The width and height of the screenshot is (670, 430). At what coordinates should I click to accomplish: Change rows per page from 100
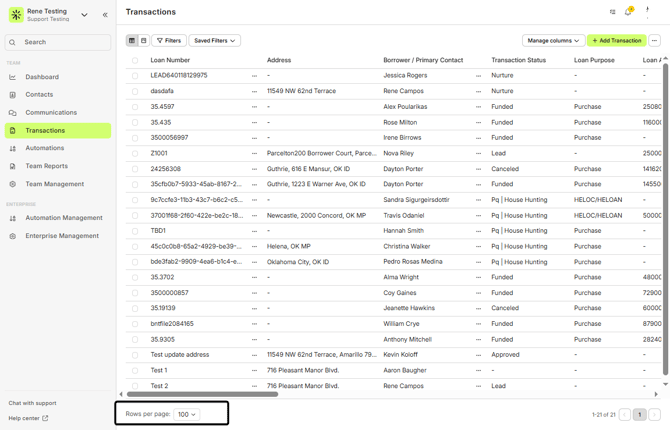[186, 414]
